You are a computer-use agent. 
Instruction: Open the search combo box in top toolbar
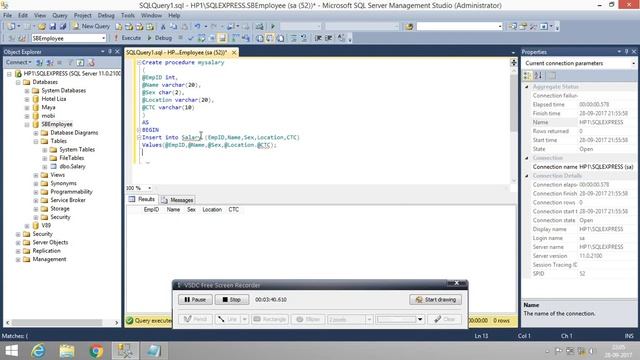pos(500,26)
